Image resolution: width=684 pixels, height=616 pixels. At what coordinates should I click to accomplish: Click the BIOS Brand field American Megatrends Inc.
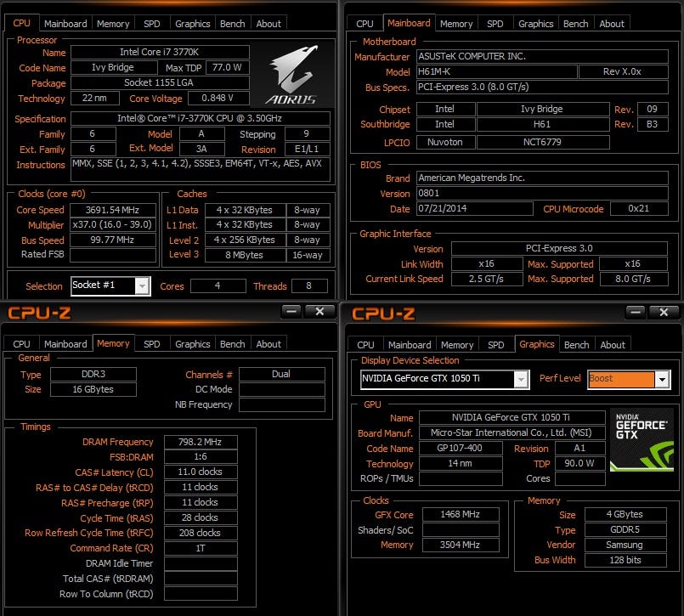[542, 178]
